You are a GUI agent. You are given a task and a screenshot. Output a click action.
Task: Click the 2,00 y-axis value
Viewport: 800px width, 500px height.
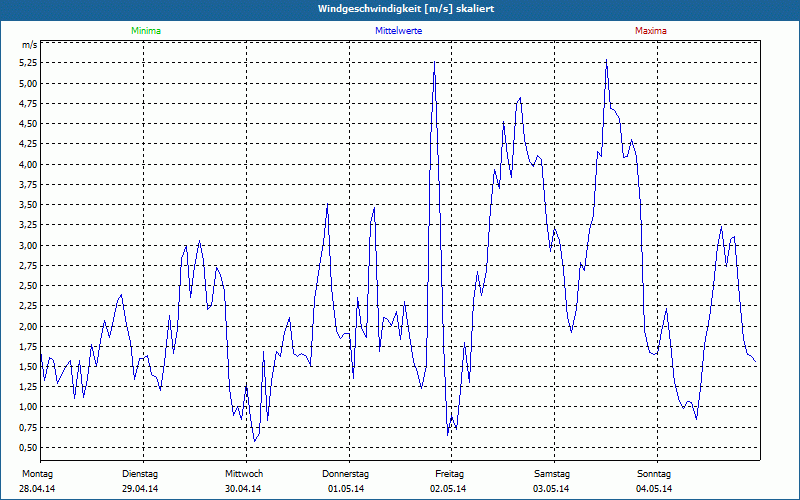tap(30, 326)
